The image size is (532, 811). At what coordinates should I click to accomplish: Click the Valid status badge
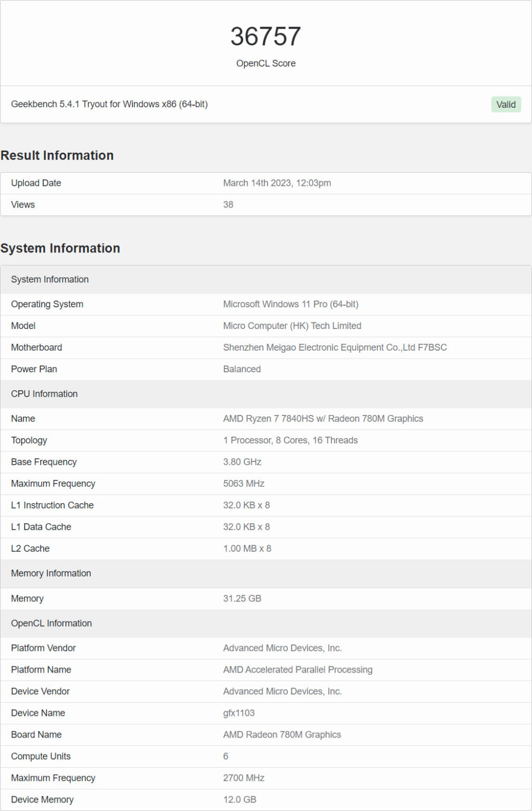click(x=506, y=104)
